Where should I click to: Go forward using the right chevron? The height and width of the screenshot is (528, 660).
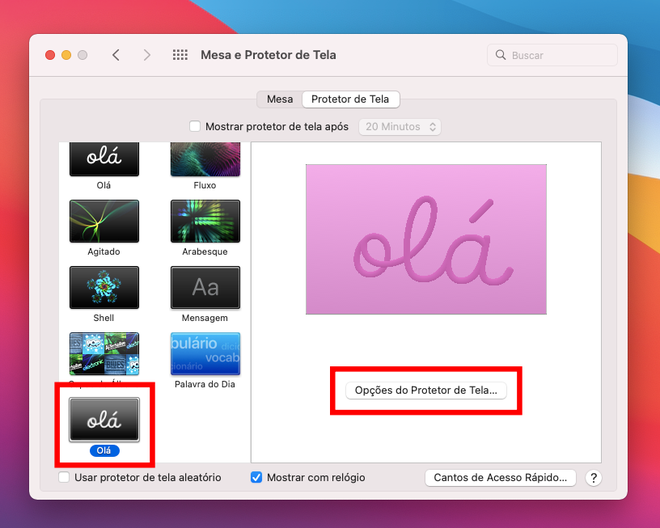(146, 55)
